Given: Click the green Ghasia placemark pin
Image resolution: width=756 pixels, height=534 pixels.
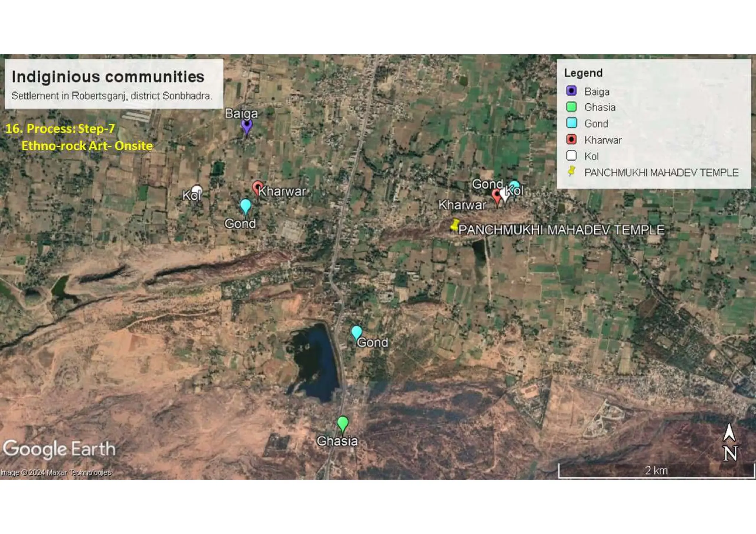Looking at the screenshot, I should 343,423.
